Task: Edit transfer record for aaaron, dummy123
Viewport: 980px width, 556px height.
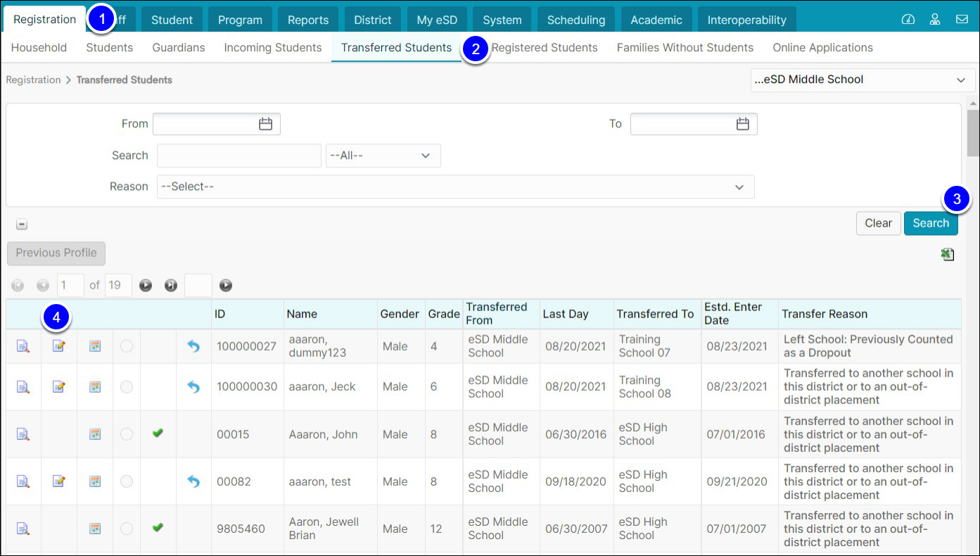Action: point(59,346)
